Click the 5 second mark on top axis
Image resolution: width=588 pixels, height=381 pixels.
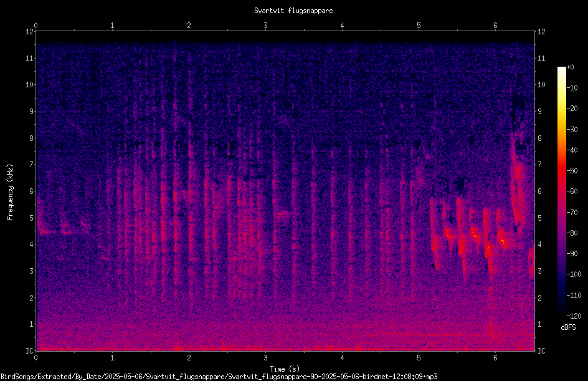pos(419,26)
